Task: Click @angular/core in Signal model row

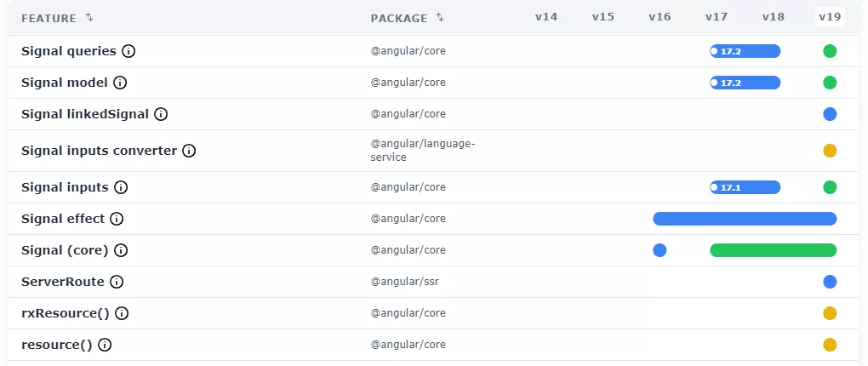Action: click(x=408, y=83)
